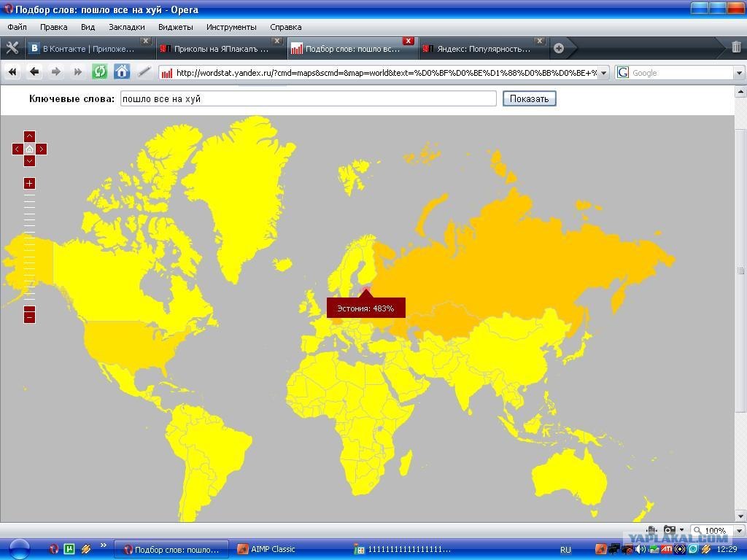Click the Ключевые слова input field

pyautogui.click(x=309, y=98)
